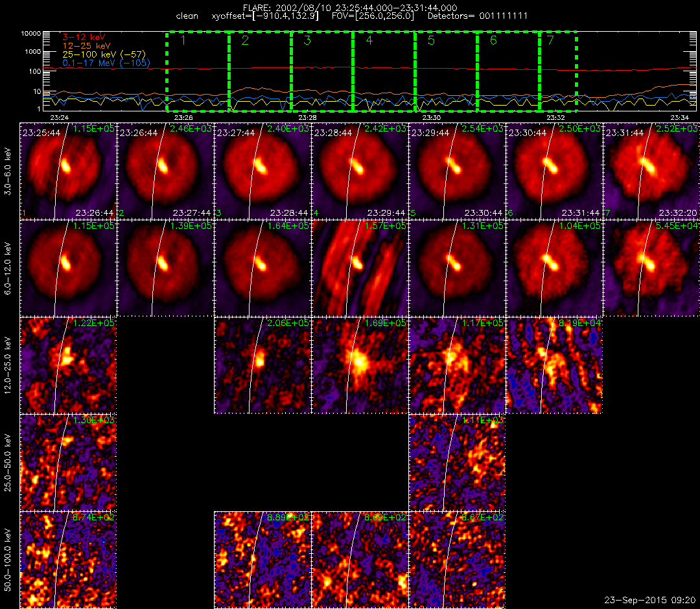700x609 pixels.
Task: Select the yellow 25-100 keV (-57) legend entry
Action: point(104,54)
